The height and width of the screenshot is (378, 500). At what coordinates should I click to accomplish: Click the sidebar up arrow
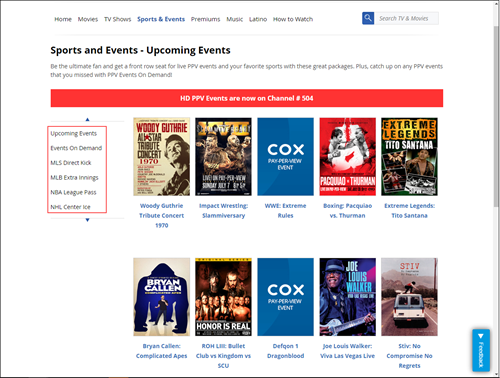(87, 119)
